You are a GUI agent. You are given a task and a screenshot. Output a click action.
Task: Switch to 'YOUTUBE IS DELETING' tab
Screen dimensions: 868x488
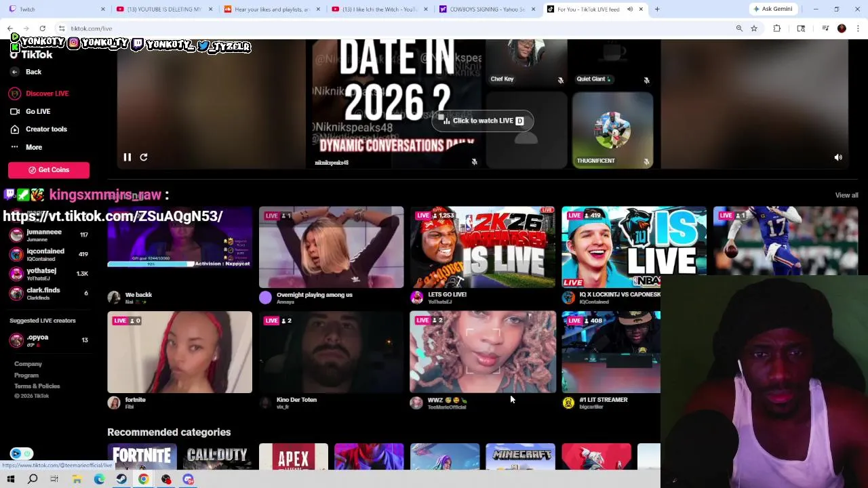tap(163, 9)
